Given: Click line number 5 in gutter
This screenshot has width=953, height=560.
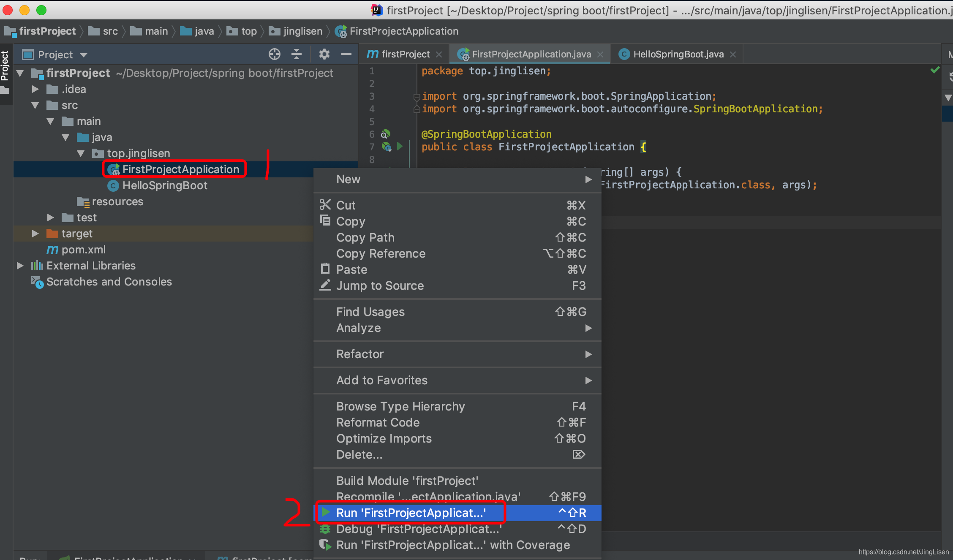Looking at the screenshot, I should [372, 122].
